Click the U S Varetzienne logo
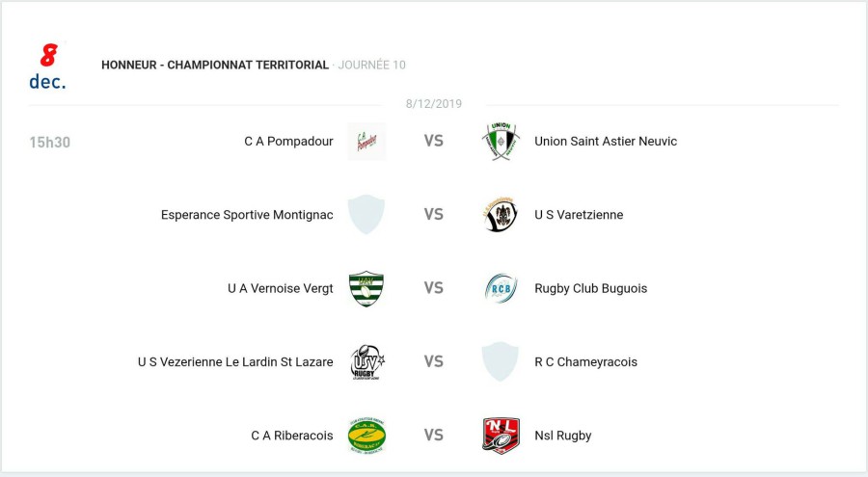The height and width of the screenshot is (477, 868). tap(501, 215)
